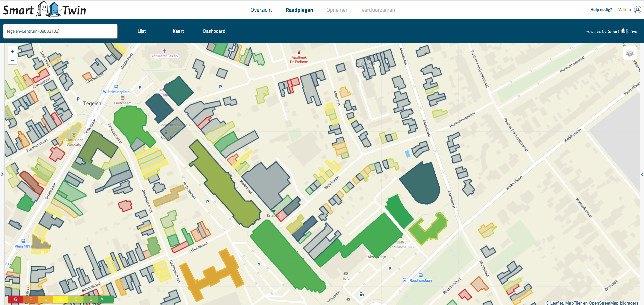Switch to the Dashboard tab
Screen dimensions: 644x305
[214, 31]
